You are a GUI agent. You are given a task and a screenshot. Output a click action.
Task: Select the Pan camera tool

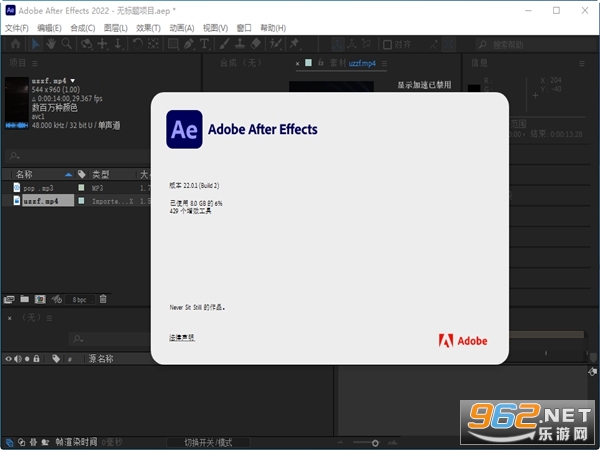pyautogui.click(x=103, y=44)
